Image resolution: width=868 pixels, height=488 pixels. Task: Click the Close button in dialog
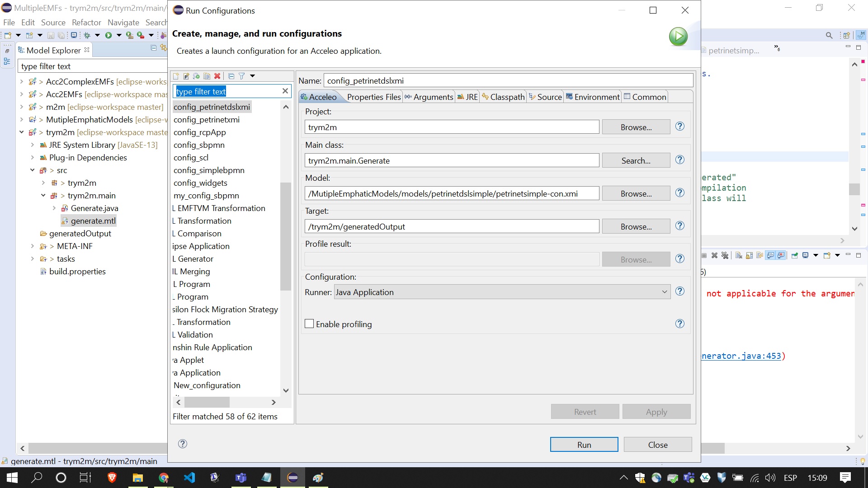coord(658,445)
